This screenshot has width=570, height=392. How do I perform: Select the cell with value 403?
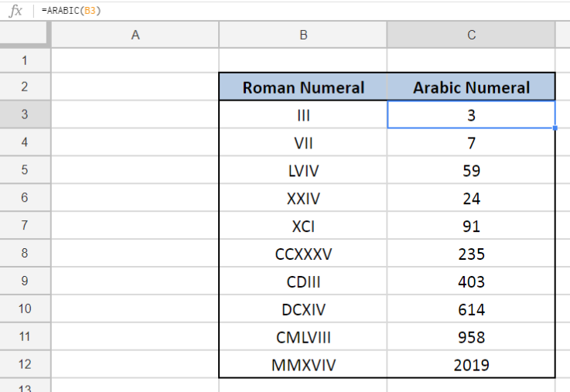pos(471,282)
